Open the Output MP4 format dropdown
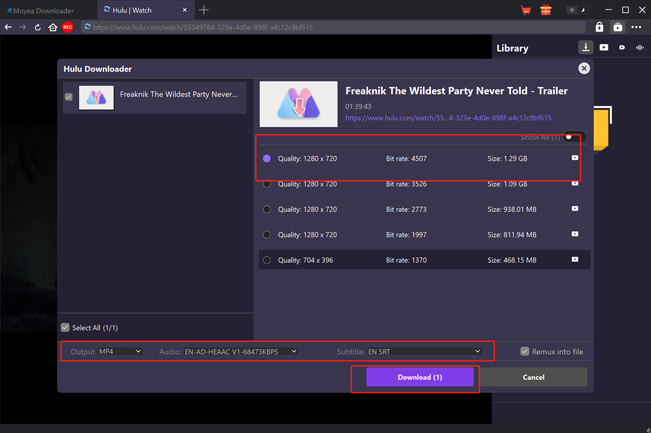651x433 pixels. point(120,352)
